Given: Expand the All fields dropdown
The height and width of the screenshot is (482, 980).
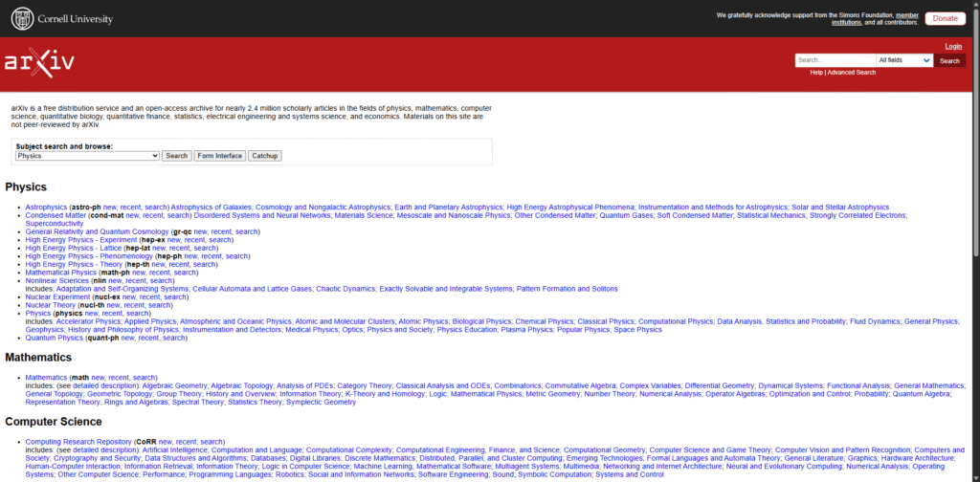Looking at the screenshot, I should coord(903,60).
